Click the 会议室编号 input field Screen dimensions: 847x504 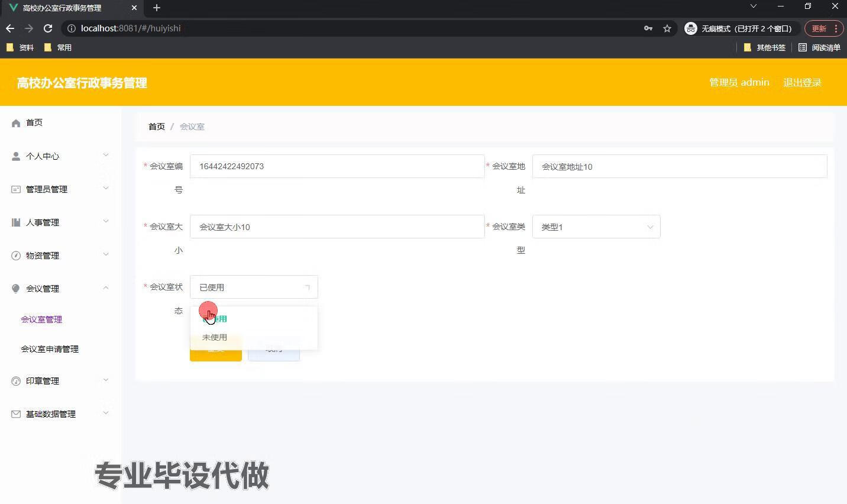coord(337,167)
